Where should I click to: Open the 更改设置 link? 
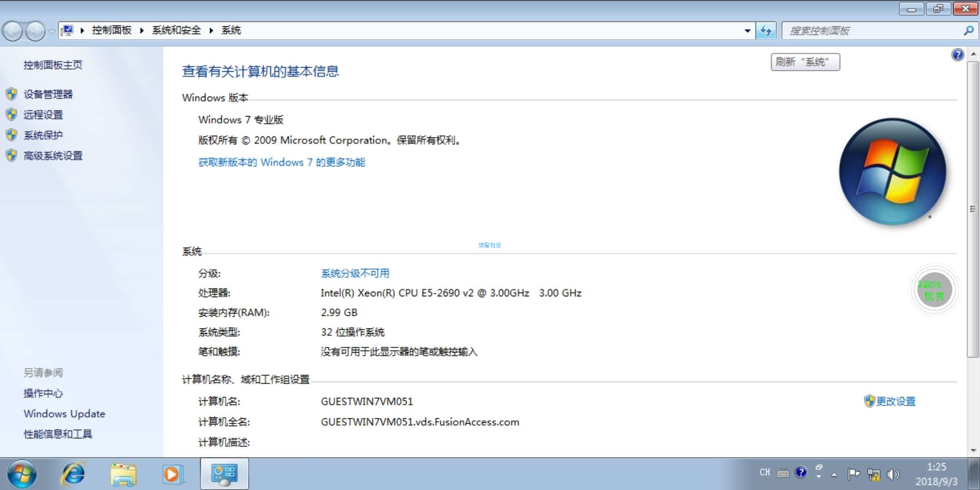tap(895, 401)
